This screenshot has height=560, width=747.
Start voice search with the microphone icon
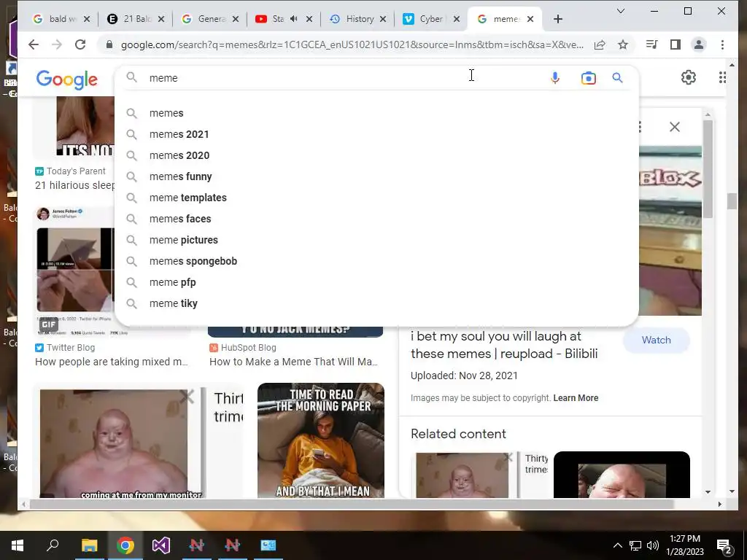[555, 77]
